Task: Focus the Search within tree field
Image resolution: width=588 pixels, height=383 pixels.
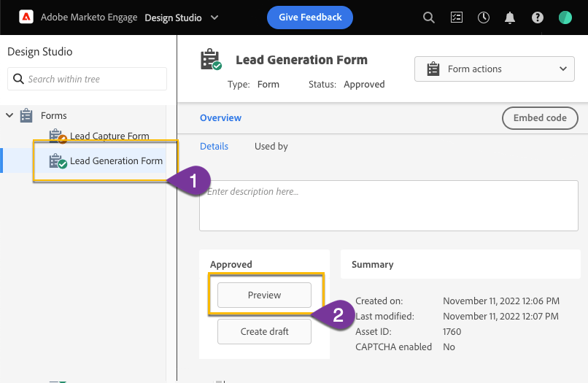Action: coord(87,79)
